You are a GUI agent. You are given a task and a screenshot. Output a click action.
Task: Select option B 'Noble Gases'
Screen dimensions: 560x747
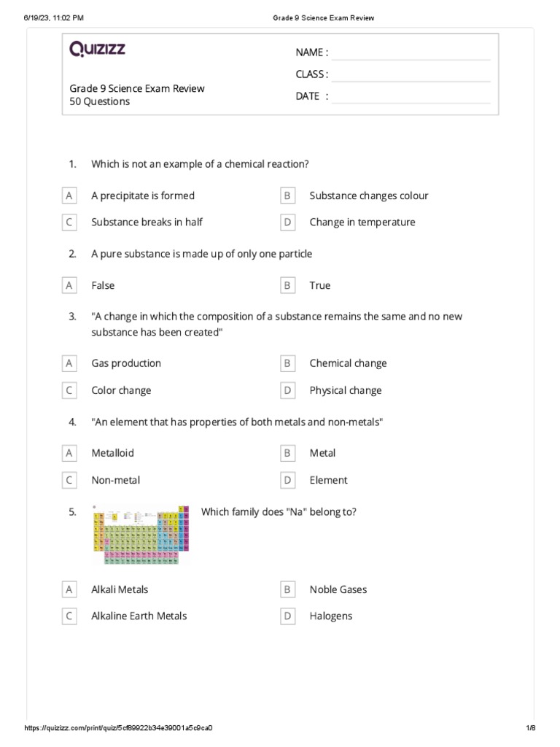pos(287,589)
